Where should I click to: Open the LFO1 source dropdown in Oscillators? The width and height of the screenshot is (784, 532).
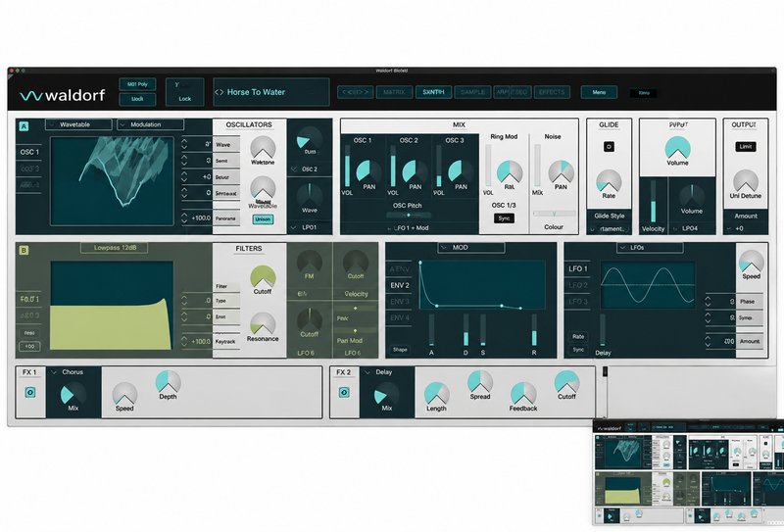pos(310,227)
